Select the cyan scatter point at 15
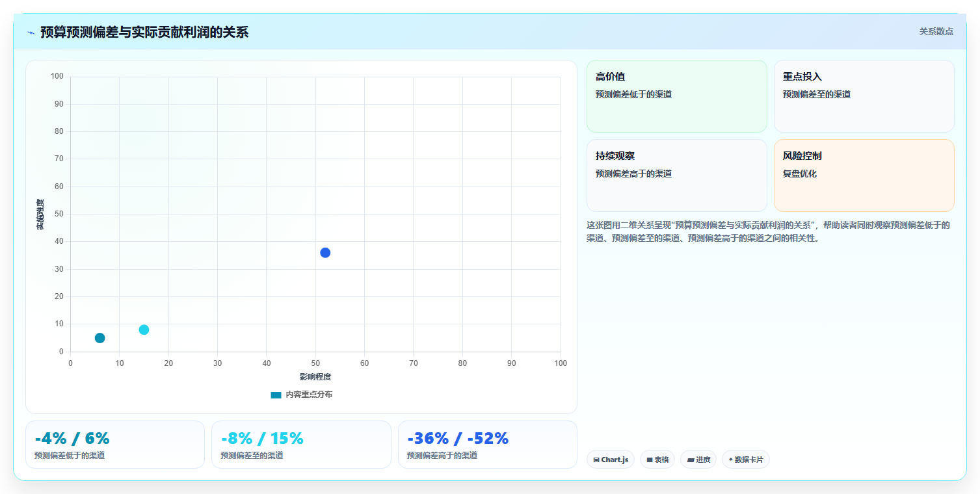 pyautogui.click(x=144, y=330)
